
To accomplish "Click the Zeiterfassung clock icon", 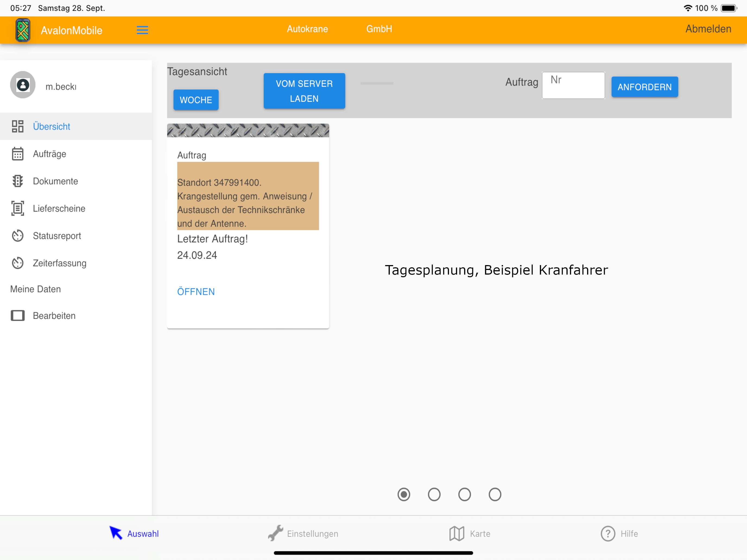I will pos(18,263).
